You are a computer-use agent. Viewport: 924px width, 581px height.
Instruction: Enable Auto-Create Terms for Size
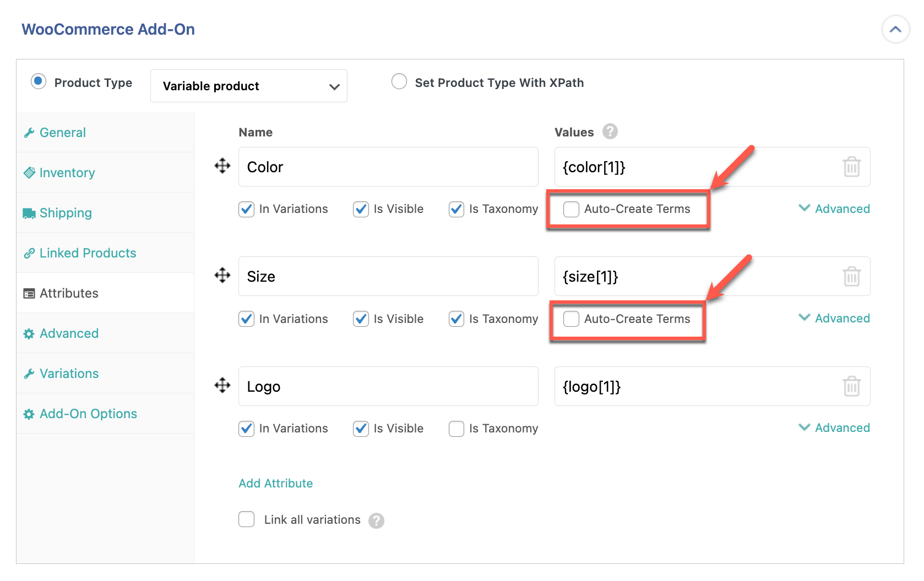point(571,319)
